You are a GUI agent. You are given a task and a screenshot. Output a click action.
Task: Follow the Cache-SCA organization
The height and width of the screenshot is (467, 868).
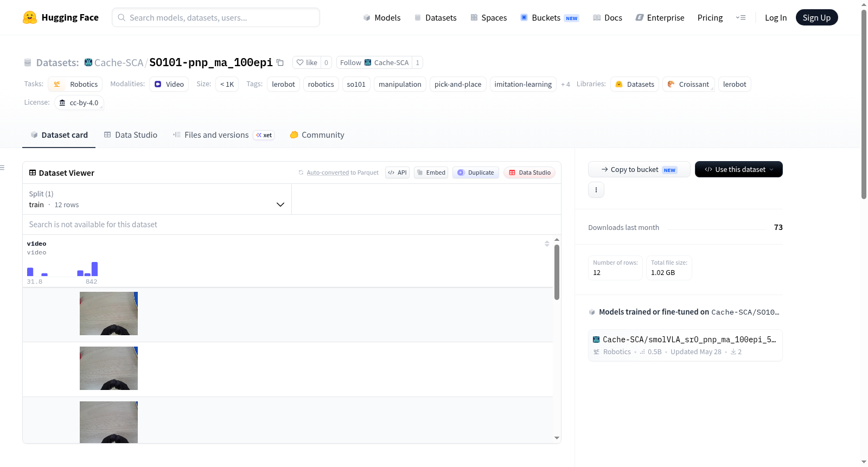[x=374, y=62]
